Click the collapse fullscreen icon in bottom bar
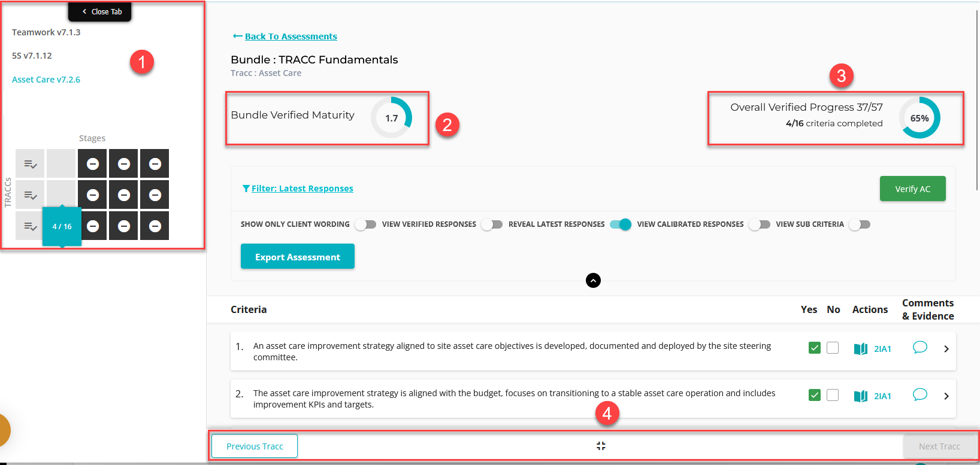This screenshot has height=465, width=980. tap(601, 446)
